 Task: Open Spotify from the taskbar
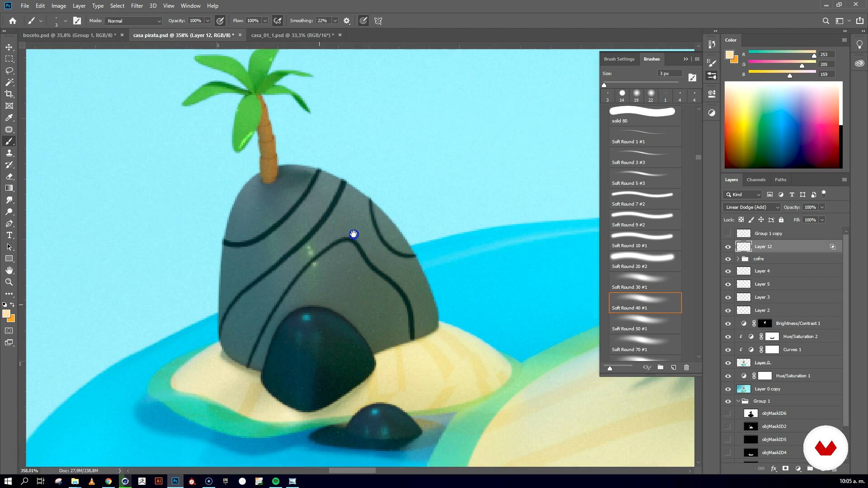point(276,481)
